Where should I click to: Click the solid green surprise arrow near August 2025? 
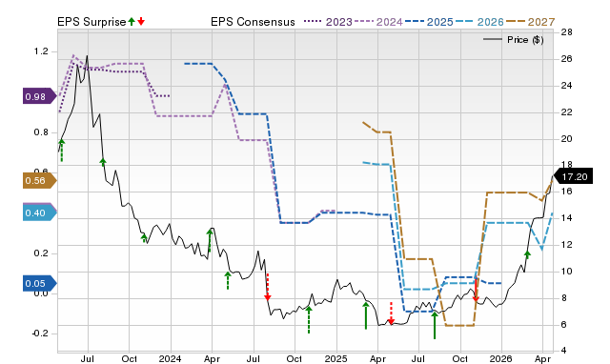(435, 325)
